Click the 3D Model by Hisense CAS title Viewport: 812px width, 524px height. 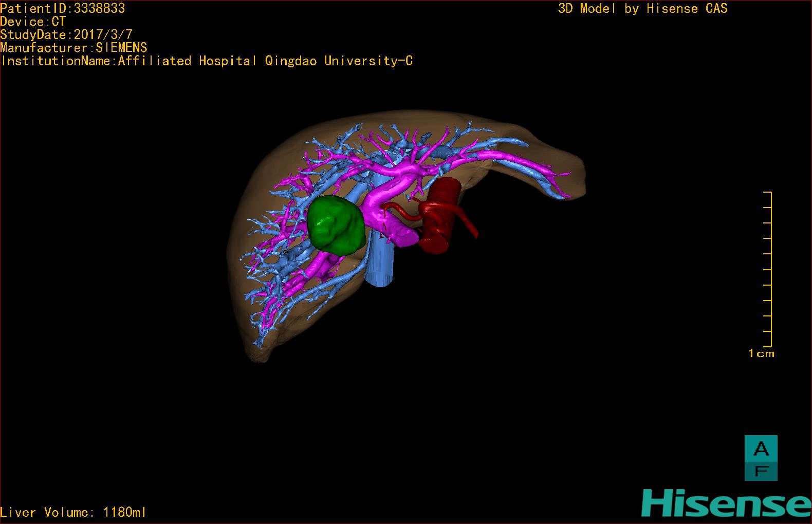tap(642, 8)
